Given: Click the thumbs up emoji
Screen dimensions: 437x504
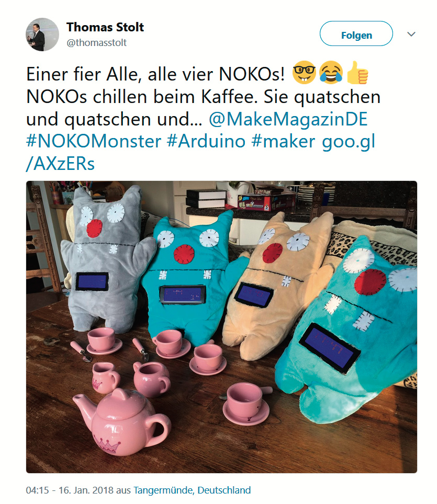Looking at the screenshot, I should tap(357, 73).
